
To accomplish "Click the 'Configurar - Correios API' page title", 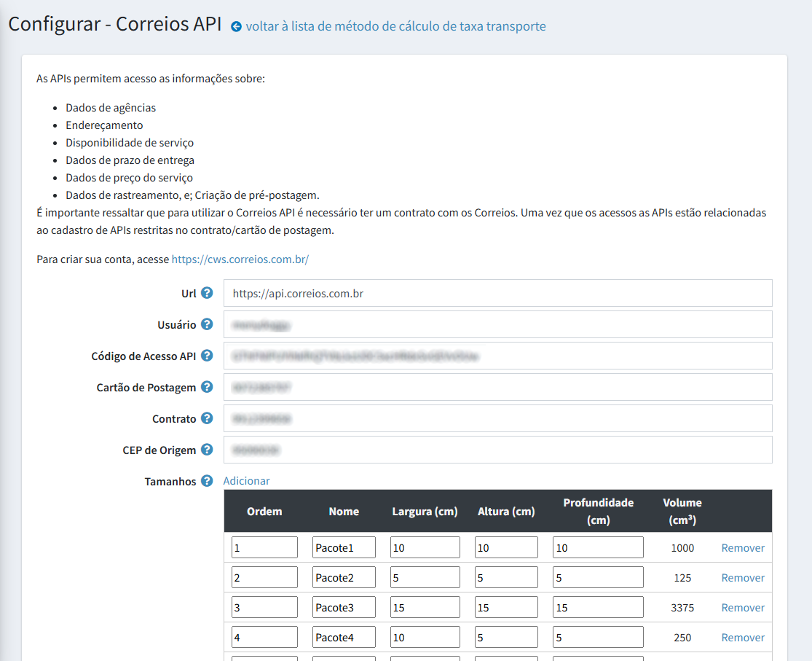I will tap(115, 24).
